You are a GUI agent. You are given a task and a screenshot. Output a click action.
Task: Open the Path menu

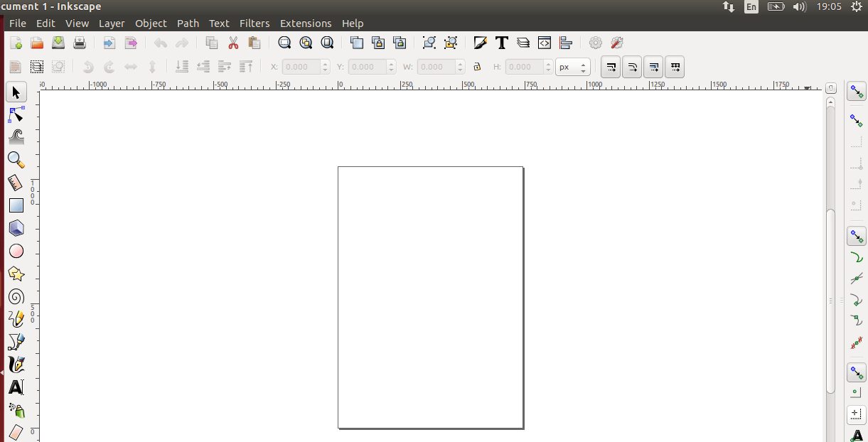coord(188,23)
